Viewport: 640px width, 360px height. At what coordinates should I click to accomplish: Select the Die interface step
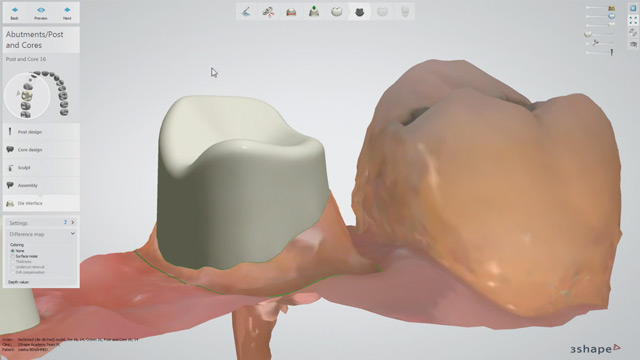coord(41,203)
